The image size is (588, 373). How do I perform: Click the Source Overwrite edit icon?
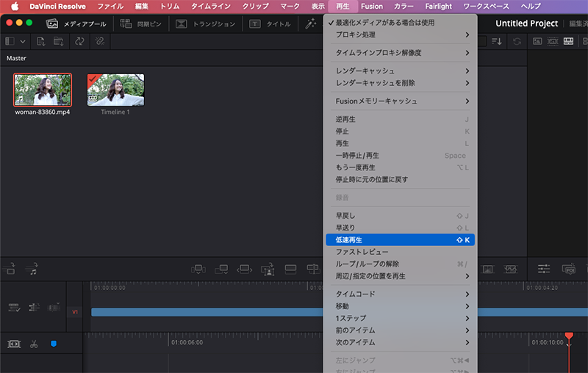point(313,269)
